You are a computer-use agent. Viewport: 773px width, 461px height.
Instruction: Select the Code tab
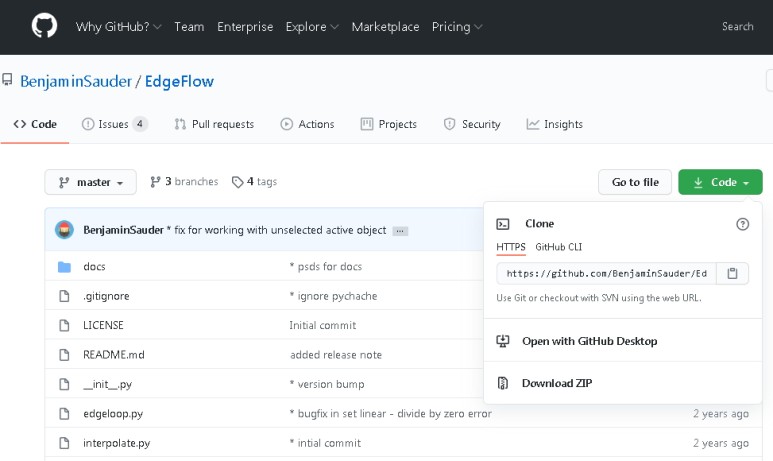[x=35, y=124]
